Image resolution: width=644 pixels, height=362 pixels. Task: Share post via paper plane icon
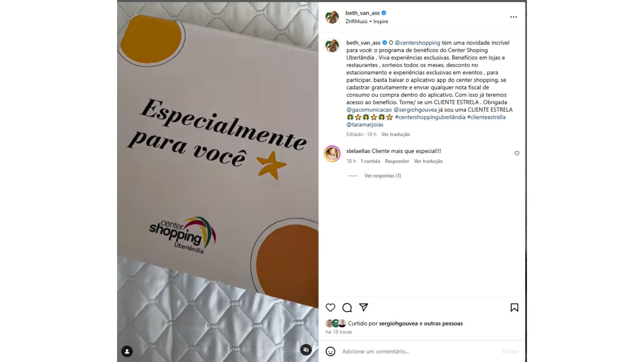(x=364, y=307)
